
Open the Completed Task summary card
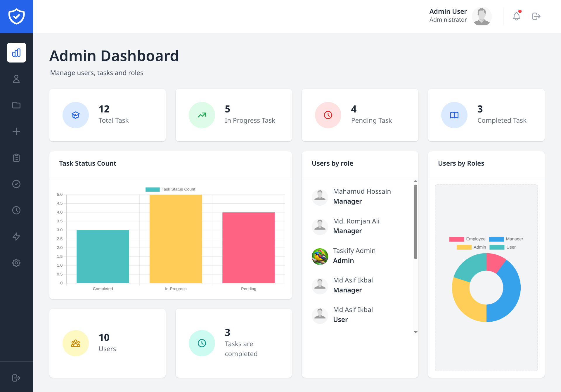tap(486, 115)
